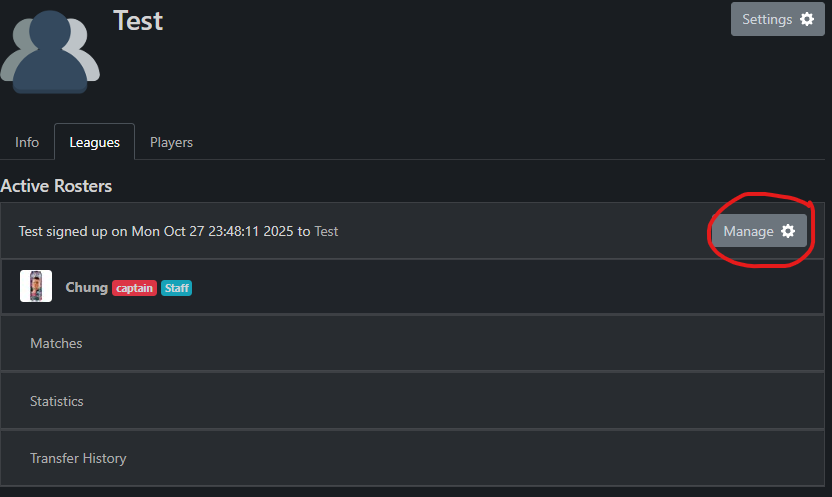Click the team avatar placeholder icon

(50, 48)
